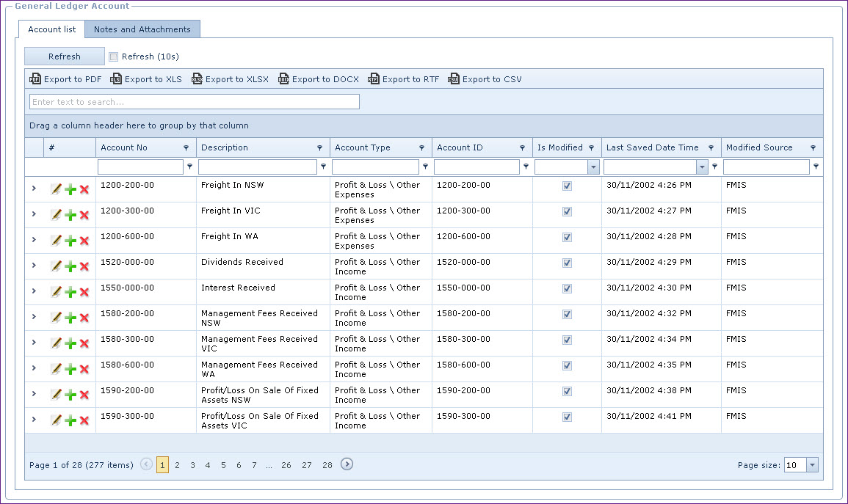Toggle Is Modified checkbox for 1200-600-00

tap(567, 237)
